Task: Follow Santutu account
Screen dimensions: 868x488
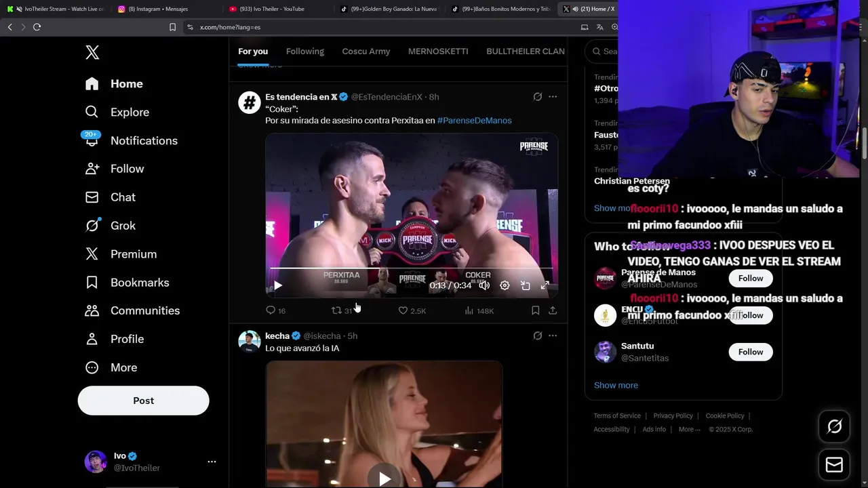Action: [751, 352]
